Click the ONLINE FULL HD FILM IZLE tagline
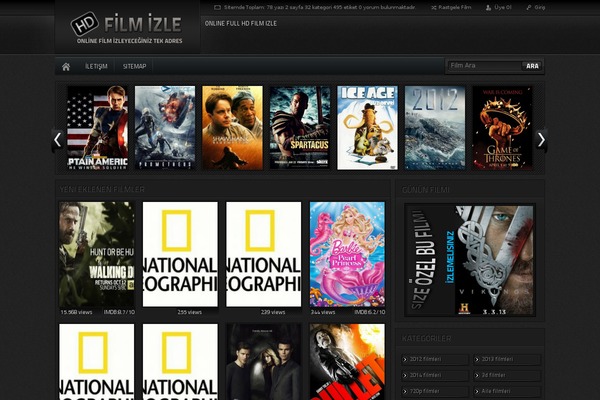The height and width of the screenshot is (400, 600). tap(241, 23)
